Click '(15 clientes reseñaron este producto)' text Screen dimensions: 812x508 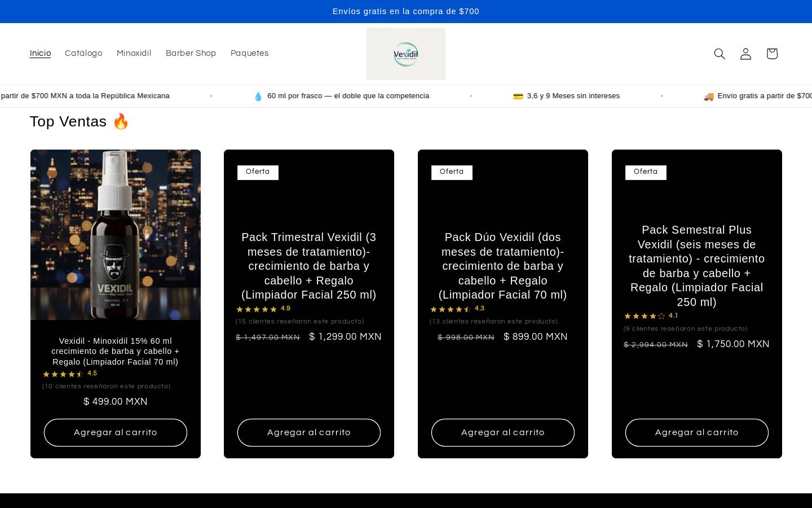coord(300,322)
